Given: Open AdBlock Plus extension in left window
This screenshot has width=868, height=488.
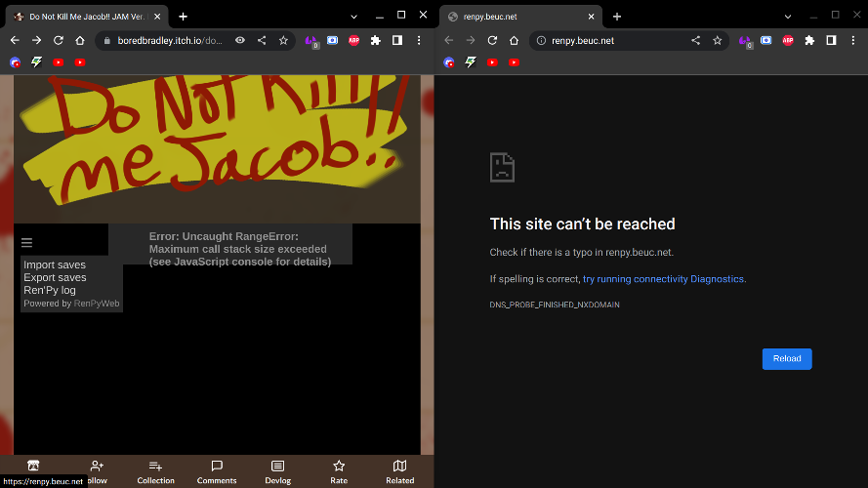Looking at the screenshot, I should click(x=354, y=40).
